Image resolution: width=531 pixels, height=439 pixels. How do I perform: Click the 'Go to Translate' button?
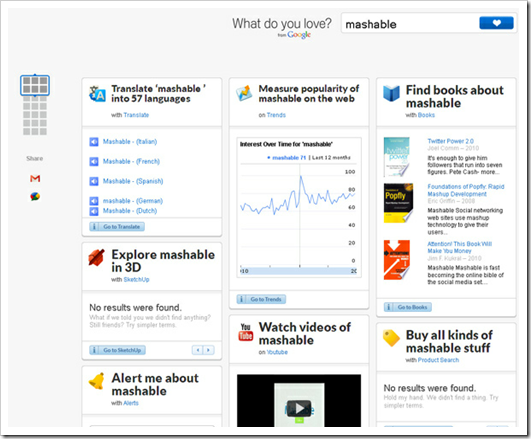coord(117,227)
